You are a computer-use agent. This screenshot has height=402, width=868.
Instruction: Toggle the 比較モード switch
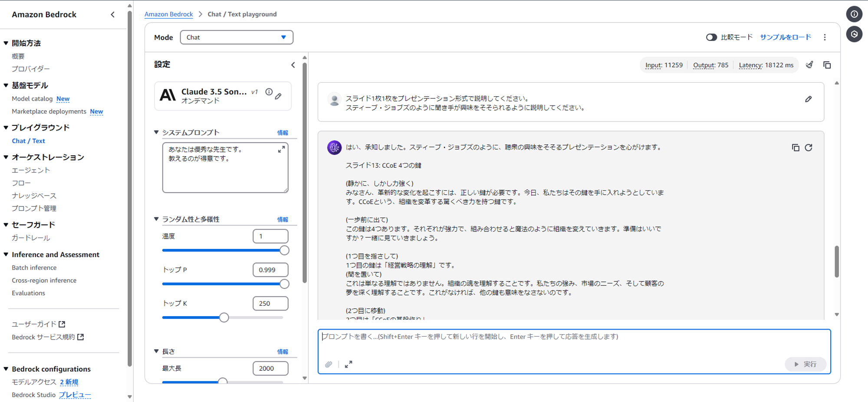711,37
